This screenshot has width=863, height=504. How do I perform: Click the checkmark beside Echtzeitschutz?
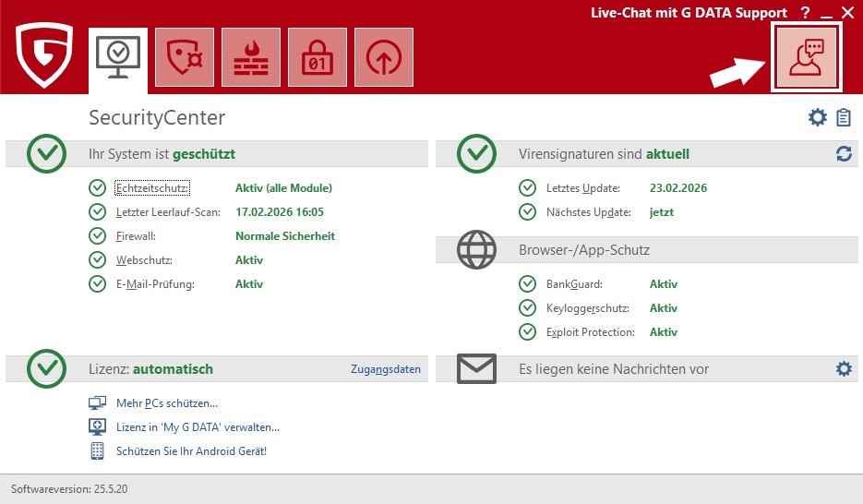pyautogui.click(x=98, y=187)
